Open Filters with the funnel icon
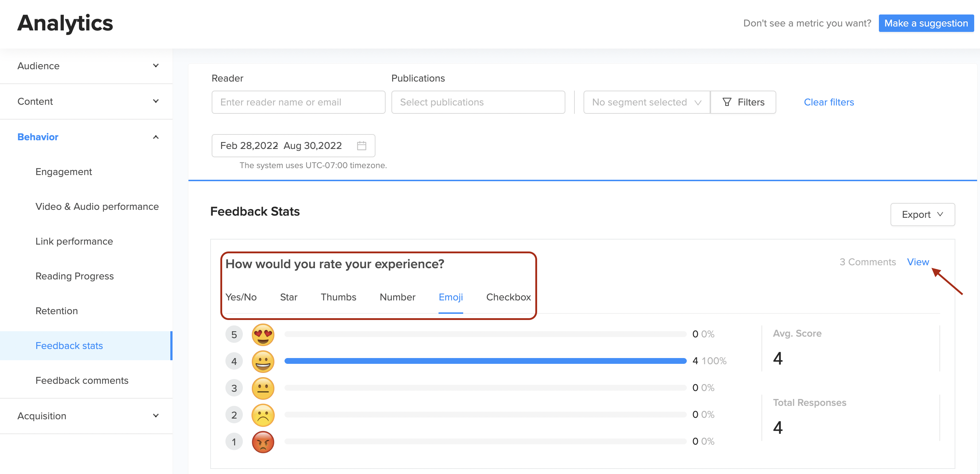Image resolution: width=980 pixels, height=474 pixels. click(743, 102)
